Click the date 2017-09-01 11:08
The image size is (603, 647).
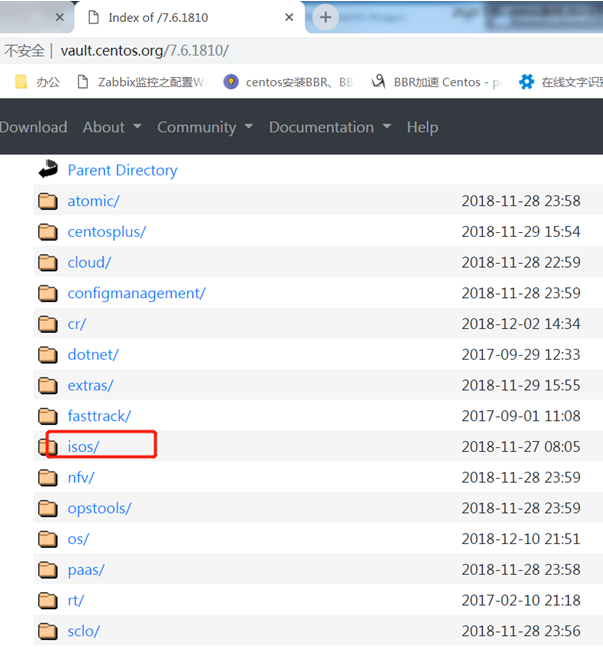point(521,416)
